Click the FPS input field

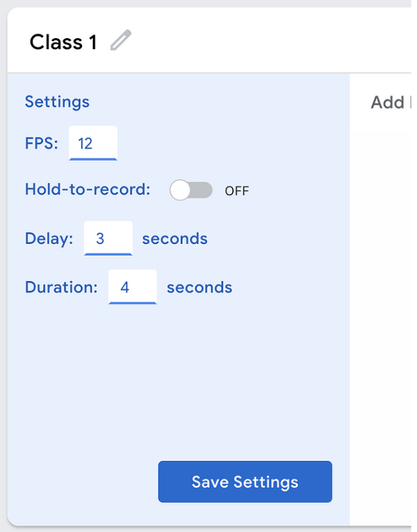tap(93, 143)
